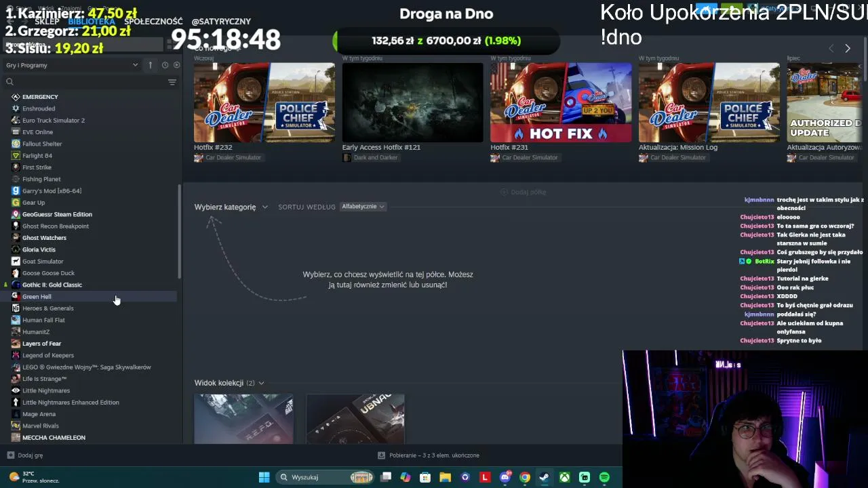Click the Farlight 84 game icon
This screenshot has width=868, height=488.
(x=16, y=156)
